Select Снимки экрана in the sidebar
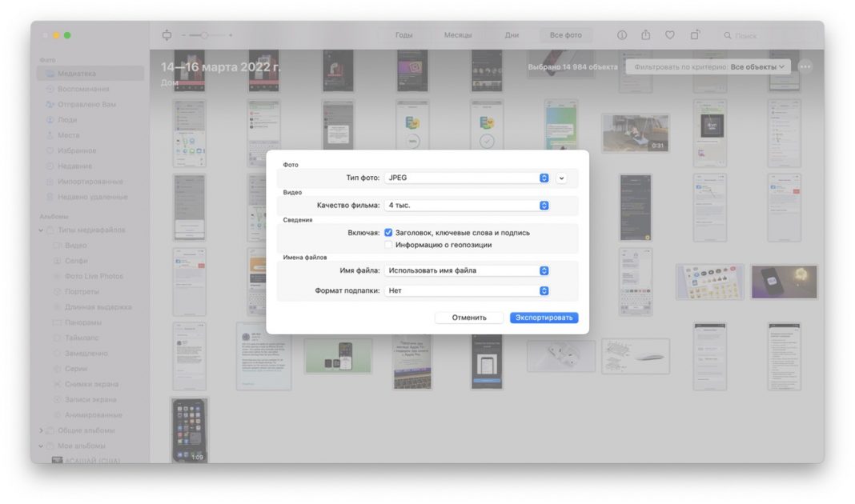855x504 pixels. tap(90, 384)
